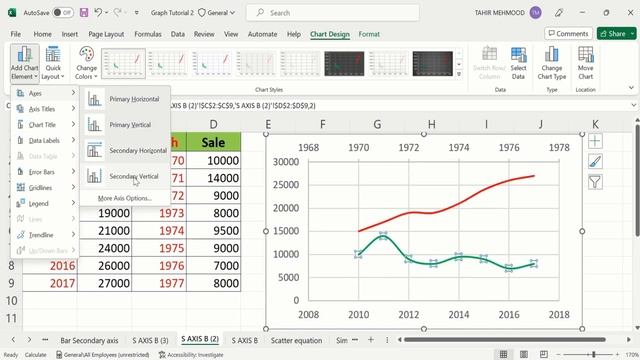640x360 pixels.
Task: Click the previous sheet navigation arrow
Action: pyautogui.click(x=13, y=340)
